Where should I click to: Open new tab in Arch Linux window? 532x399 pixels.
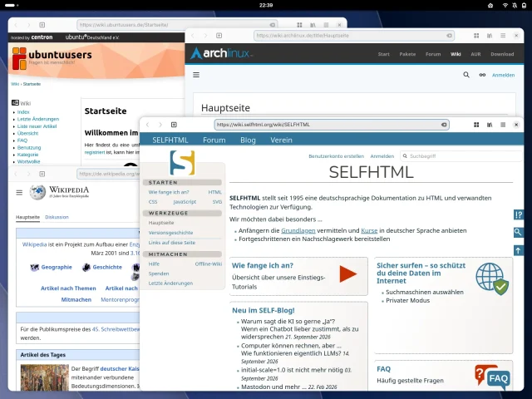click(219, 36)
